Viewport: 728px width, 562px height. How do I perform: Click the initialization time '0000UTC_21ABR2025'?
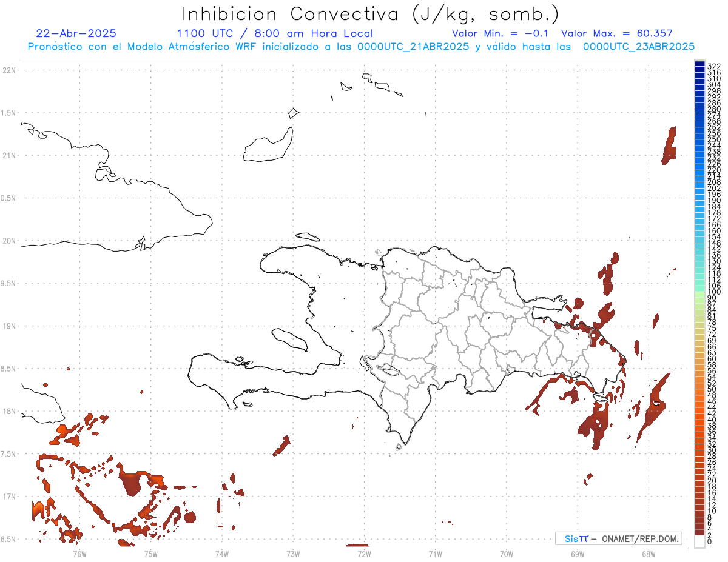413,47
